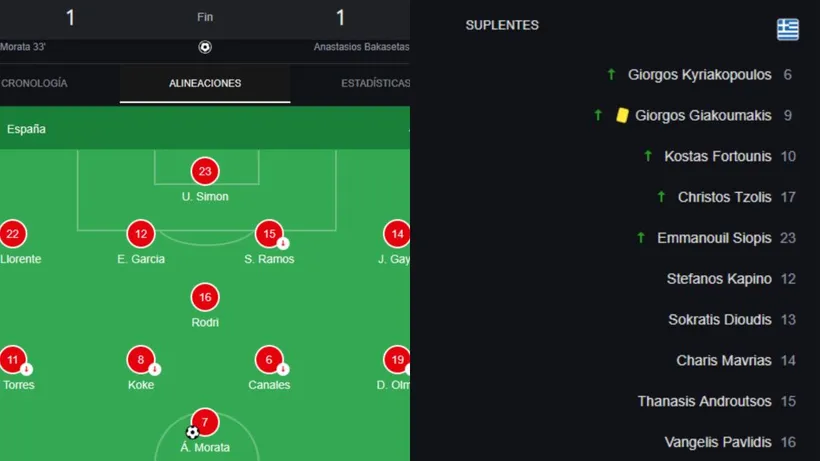Click green substitution arrow beside Emmanouil Siopis
The height and width of the screenshot is (461, 820).
(x=641, y=238)
